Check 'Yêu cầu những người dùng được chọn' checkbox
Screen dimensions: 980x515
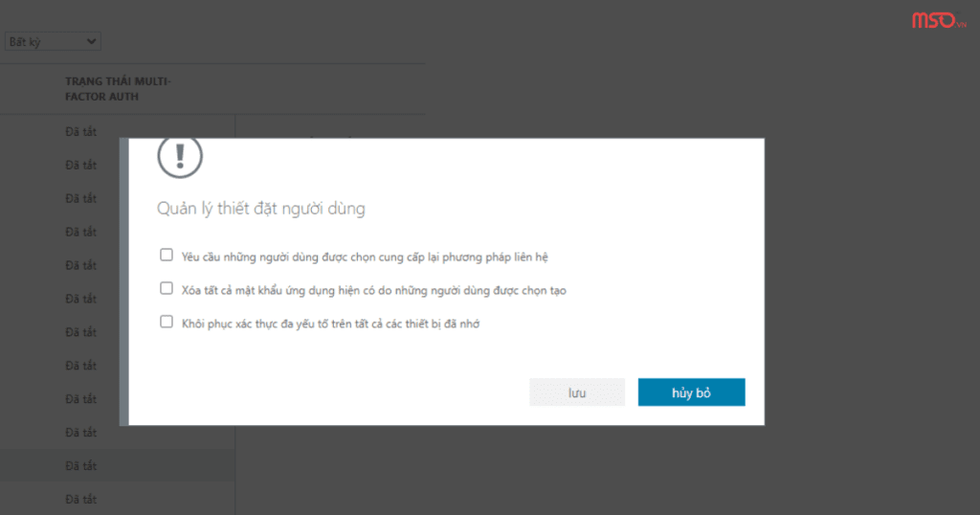pyautogui.click(x=167, y=255)
